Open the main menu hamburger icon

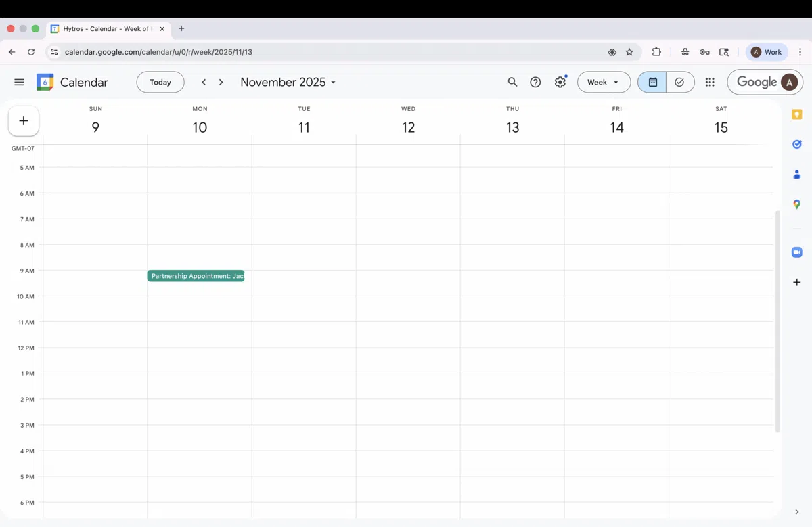coord(19,82)
